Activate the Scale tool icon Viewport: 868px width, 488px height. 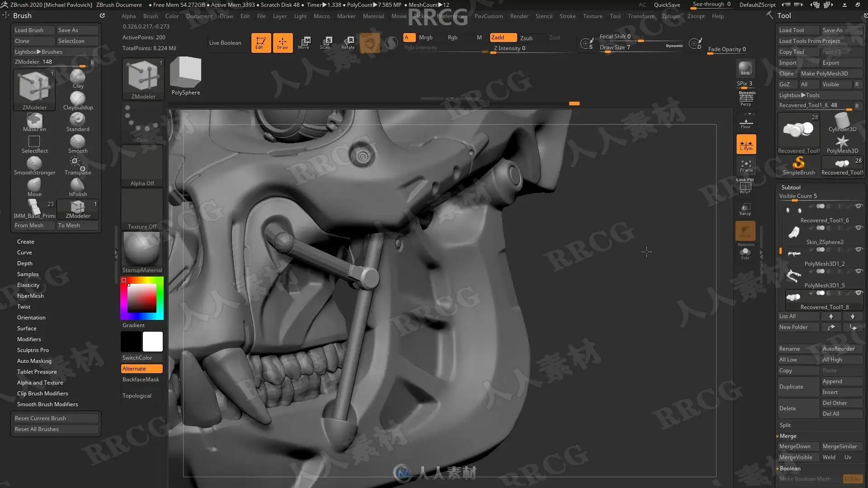coord(325,42)
